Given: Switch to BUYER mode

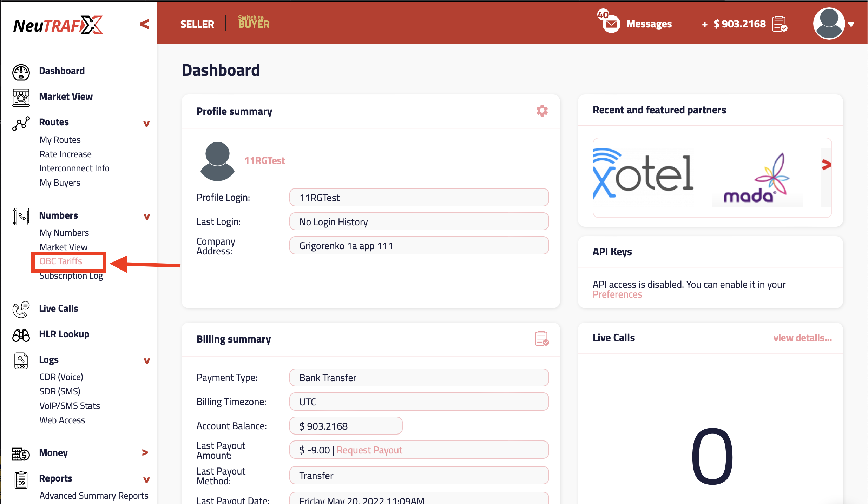Looking at the screenshot, I should (x=254, y=22).
